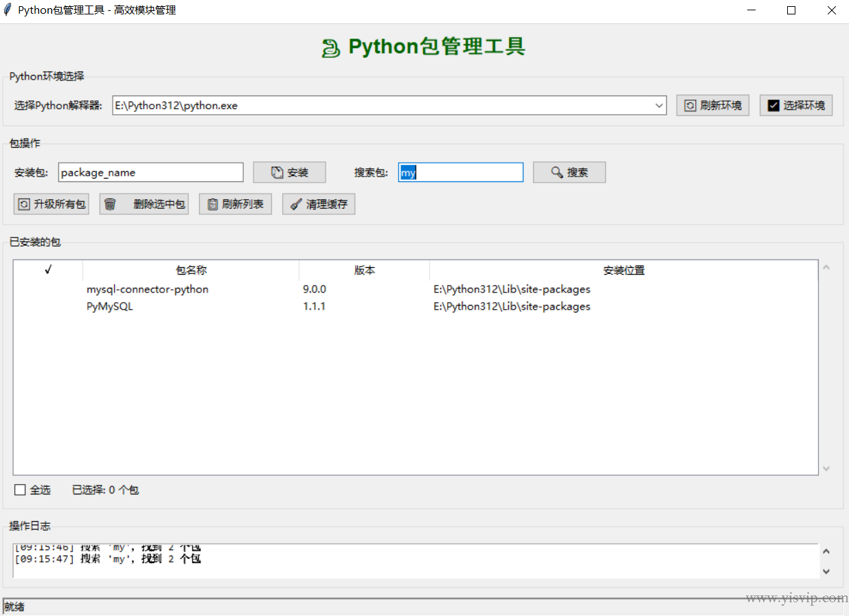Click the Python snake logo in the title

[330, 46]
